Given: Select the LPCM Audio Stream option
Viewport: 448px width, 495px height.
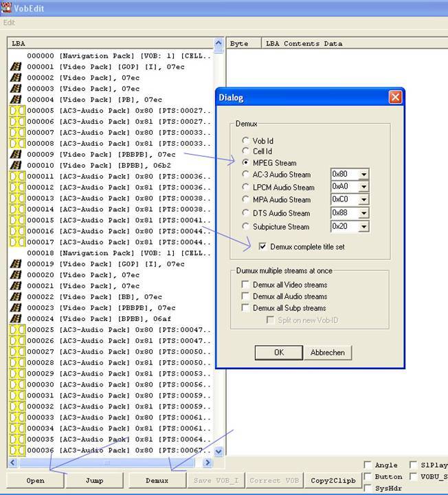Looking at the screenshot, I should (x=245, y=187).
